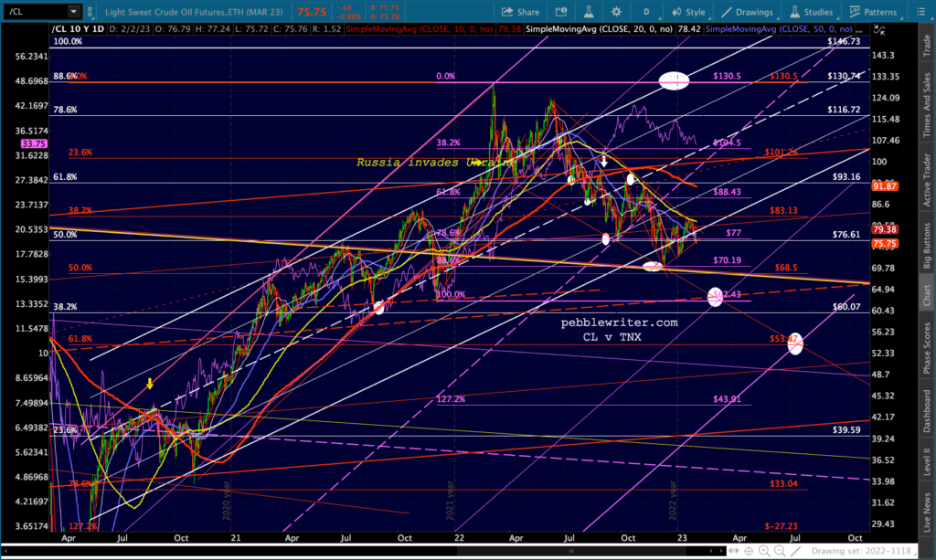Viewport: 936px width, 560px height.
Task: Click the 75.75 red price bubble on axis
Action: pyautogui.click(x=885, y=243)
